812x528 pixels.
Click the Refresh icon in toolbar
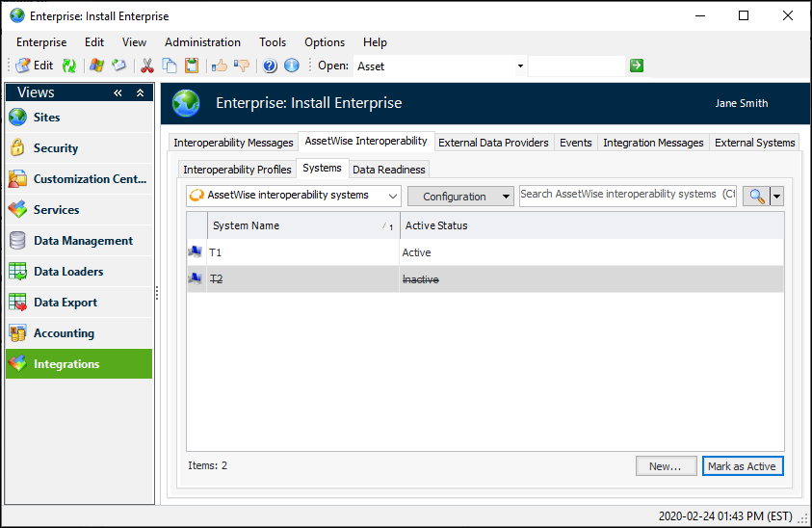pyautogui.click(x=69, y=66)
